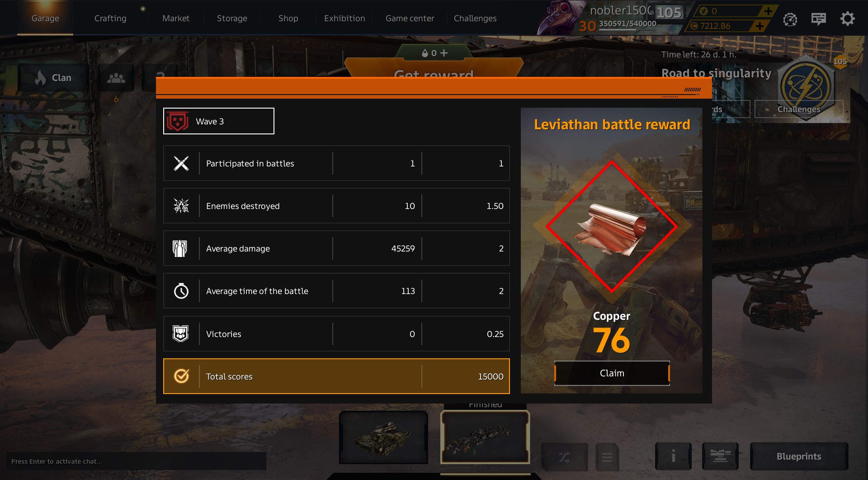
Task: Open the Market tab
Action: pos(176,19)
